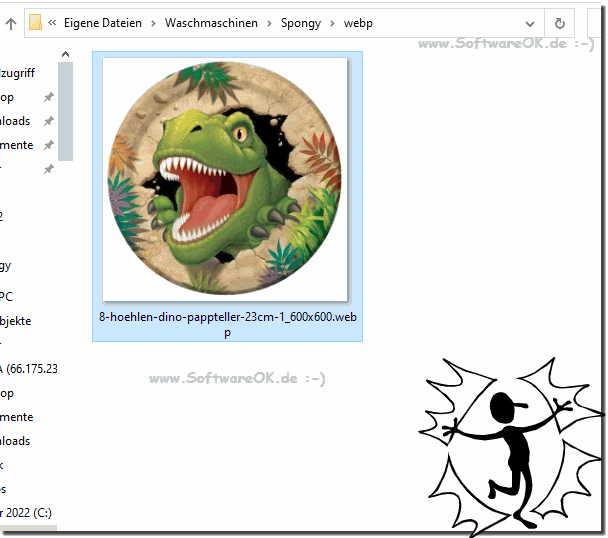Image resolution: width=608 pixels, height=538 pixels.
Task: Navigate to Eigene Dateien breadcrumb
Action: [x=103, y=23]
